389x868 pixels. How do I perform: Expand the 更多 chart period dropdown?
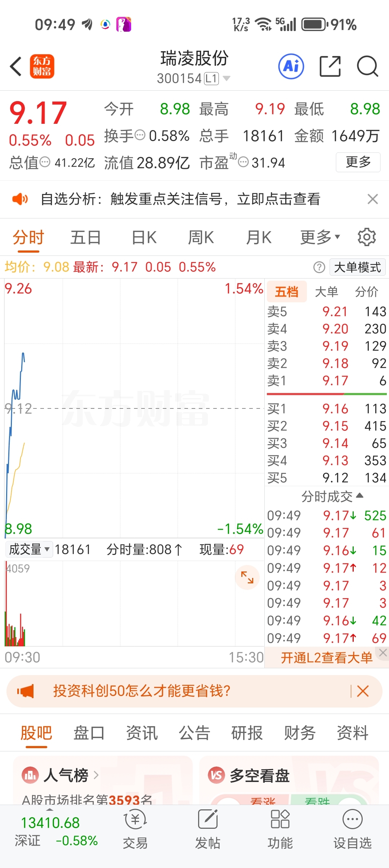coord(320,238)
